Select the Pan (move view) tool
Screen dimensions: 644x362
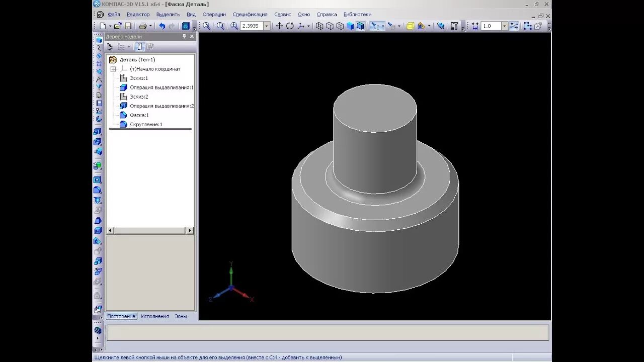click(x=279, y=26)
